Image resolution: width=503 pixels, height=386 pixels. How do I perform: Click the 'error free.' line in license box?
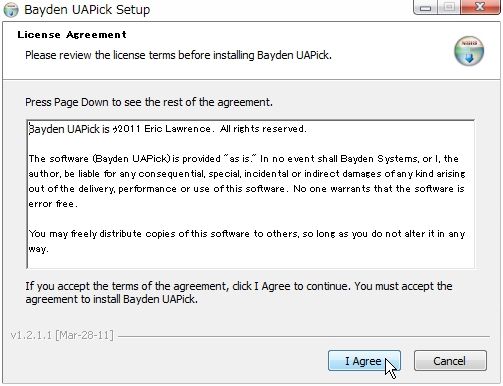tap(53, 204)
